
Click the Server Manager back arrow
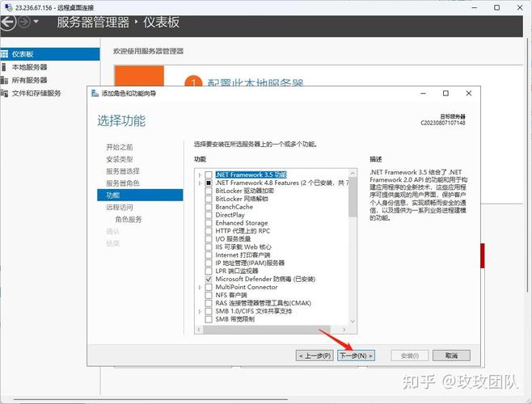pos(7,23)
